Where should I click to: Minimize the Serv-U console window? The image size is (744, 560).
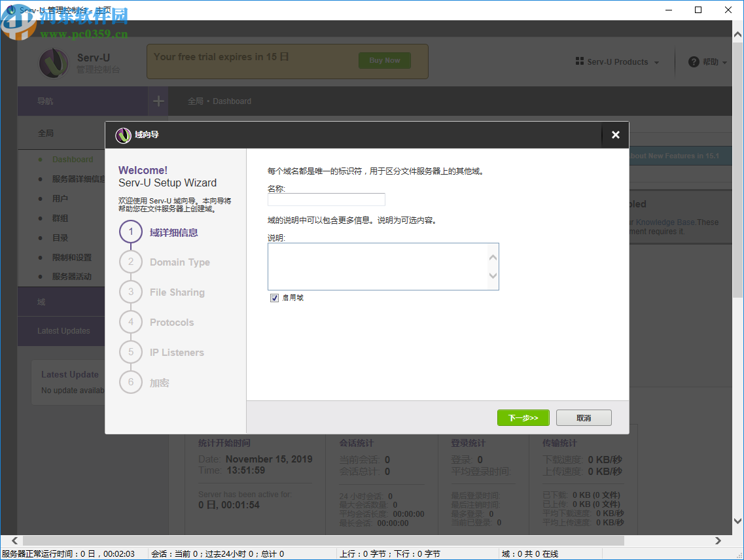coord(669,10)
